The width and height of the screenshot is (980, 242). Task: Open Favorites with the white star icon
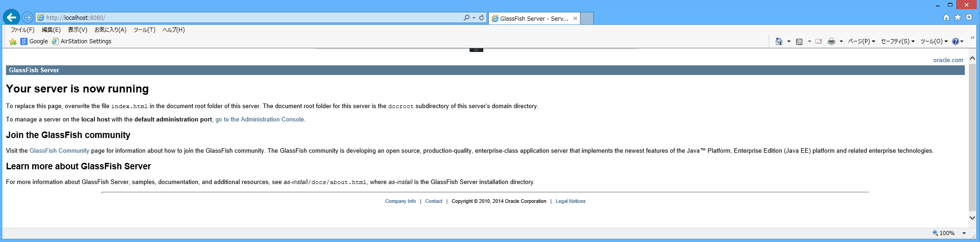click(x=957, y=17)
